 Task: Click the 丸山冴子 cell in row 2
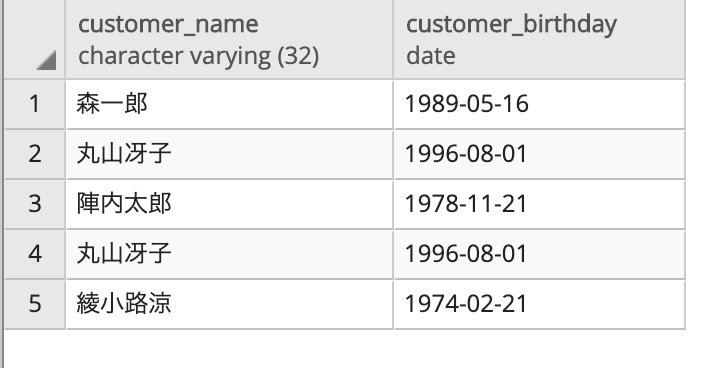coord(229,154)
